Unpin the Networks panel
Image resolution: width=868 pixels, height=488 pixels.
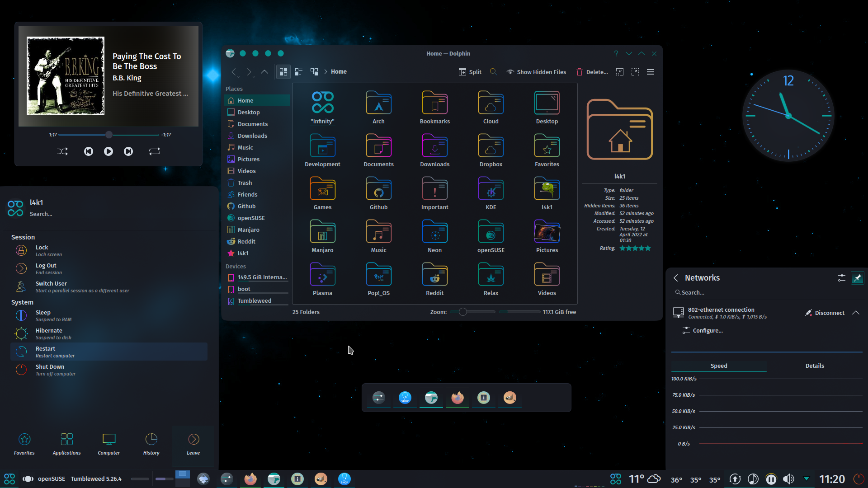click(x=858, y=277)
